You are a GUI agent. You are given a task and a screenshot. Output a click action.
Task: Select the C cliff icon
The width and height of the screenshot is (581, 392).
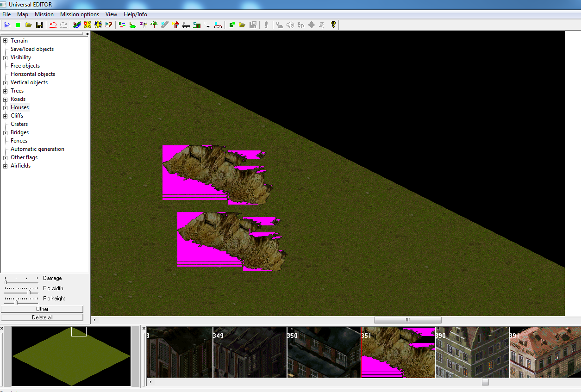point(197,25)
